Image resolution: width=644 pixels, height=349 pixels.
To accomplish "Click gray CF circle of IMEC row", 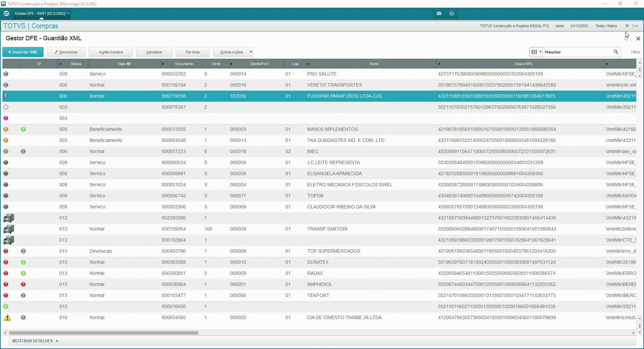I will click(23, 151).
